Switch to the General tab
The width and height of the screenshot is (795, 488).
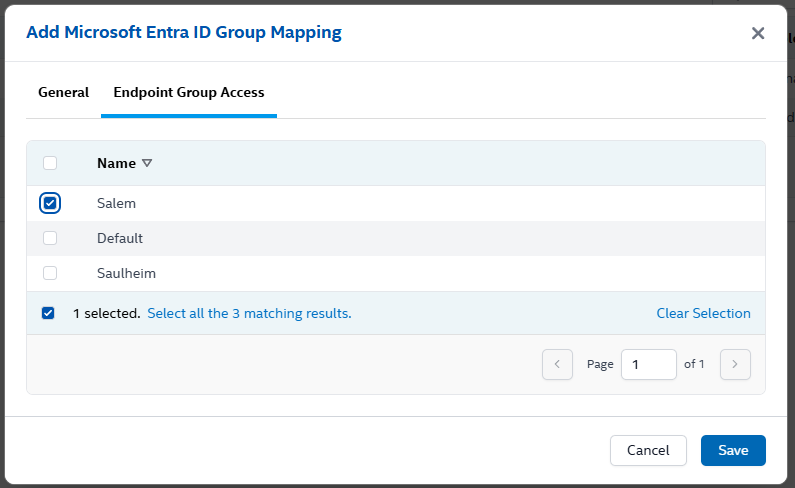(x=63, y=92)
